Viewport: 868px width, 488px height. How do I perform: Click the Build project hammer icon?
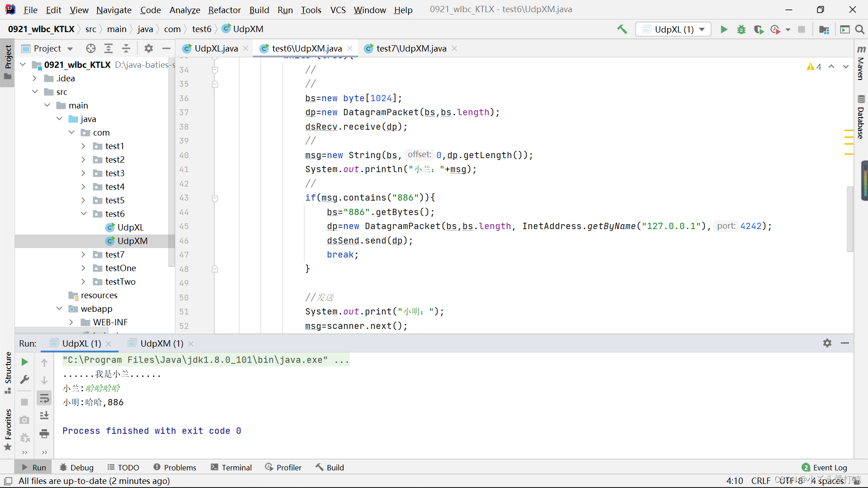(x=622, y=29)
